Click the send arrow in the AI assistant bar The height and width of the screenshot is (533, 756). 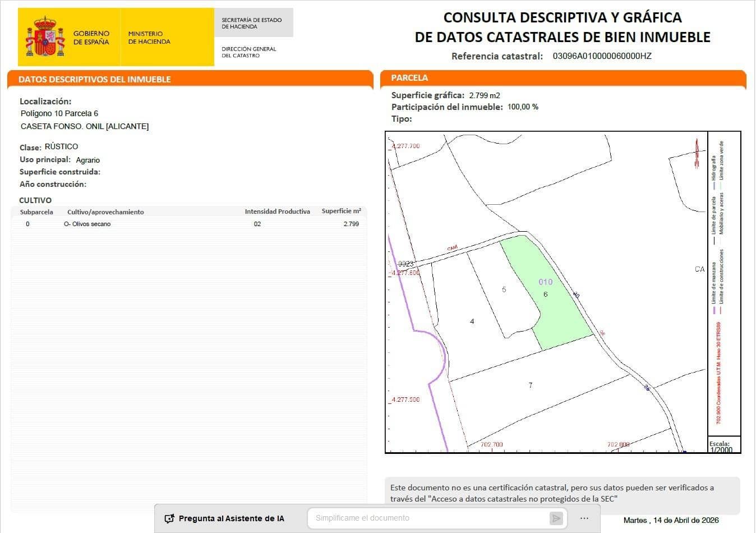(556, 518)
